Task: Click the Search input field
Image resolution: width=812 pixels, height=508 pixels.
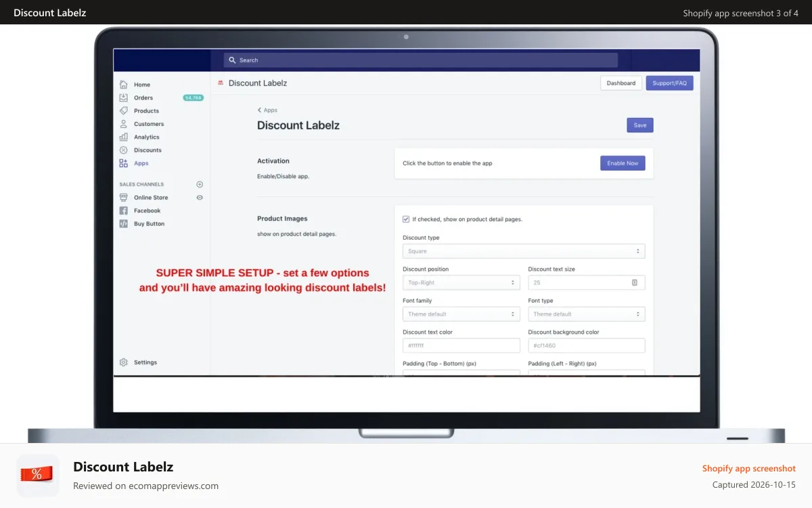Action: pyautogui.click(x=421, y=60)
